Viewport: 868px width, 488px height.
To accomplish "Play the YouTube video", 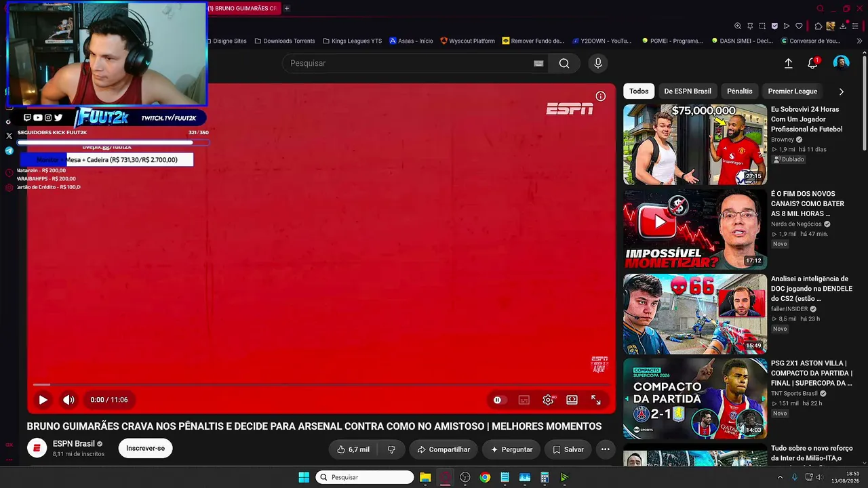I will 43,400.
